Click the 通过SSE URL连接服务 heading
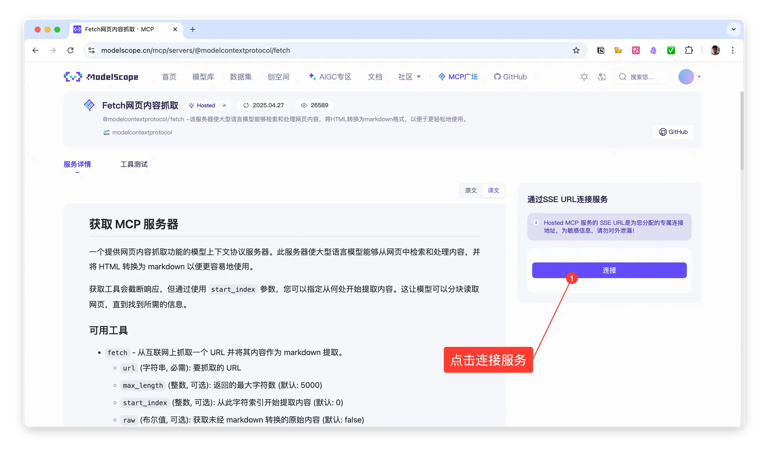768x457 pixels. [x=567, y=199]
